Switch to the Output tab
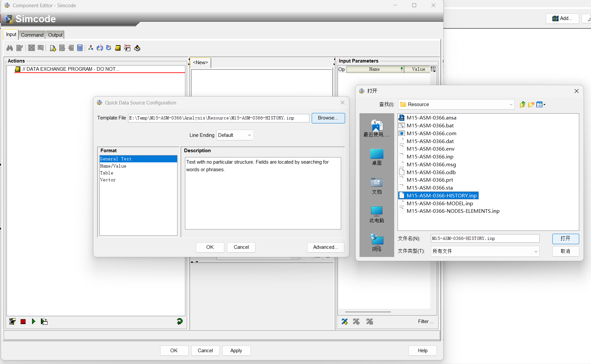This screenshot has width=591, height=364. click(x=55, y=35)
